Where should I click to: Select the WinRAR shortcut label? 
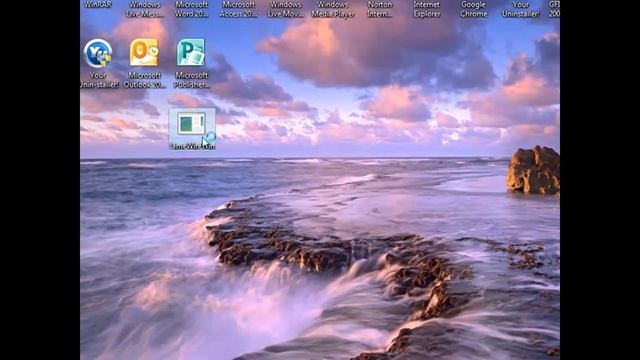pyautogui.click(x=98, y=4)
